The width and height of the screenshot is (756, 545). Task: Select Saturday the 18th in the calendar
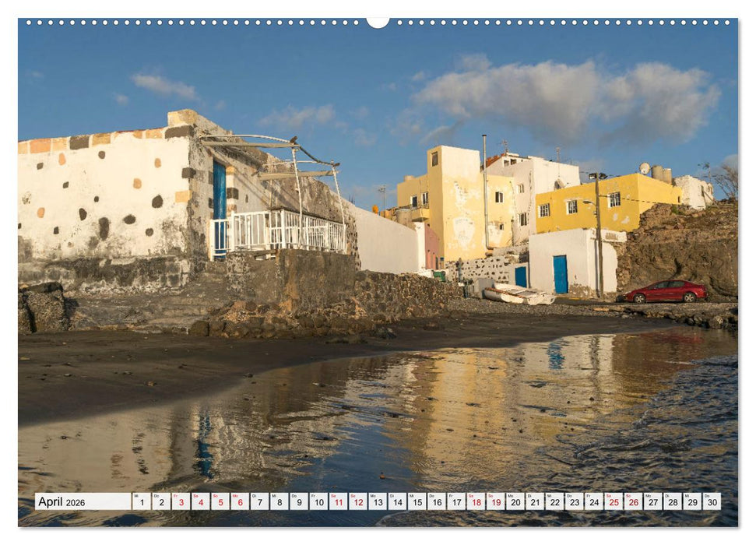(x=476, y=501)
